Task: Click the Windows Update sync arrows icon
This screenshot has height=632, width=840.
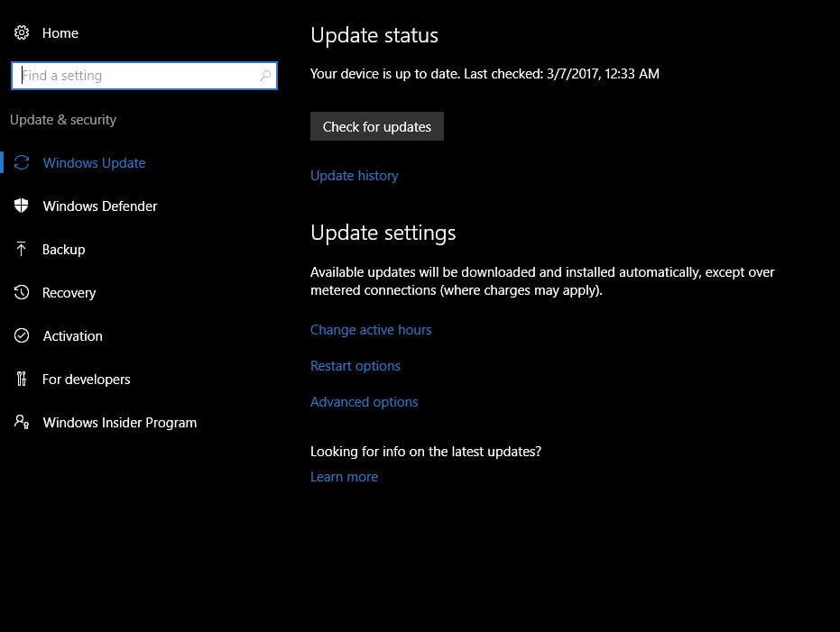Action: pyautogui.click(x=22, y=162)
